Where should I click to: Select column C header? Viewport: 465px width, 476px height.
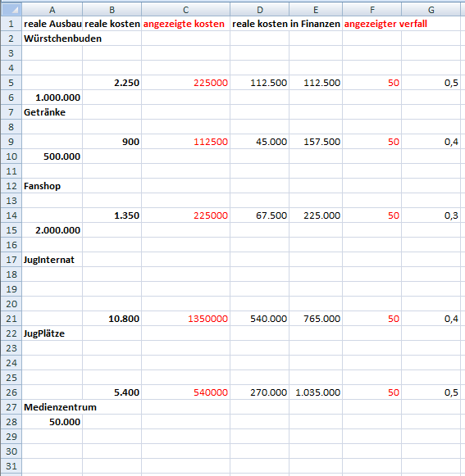click(x=185, y=10)
